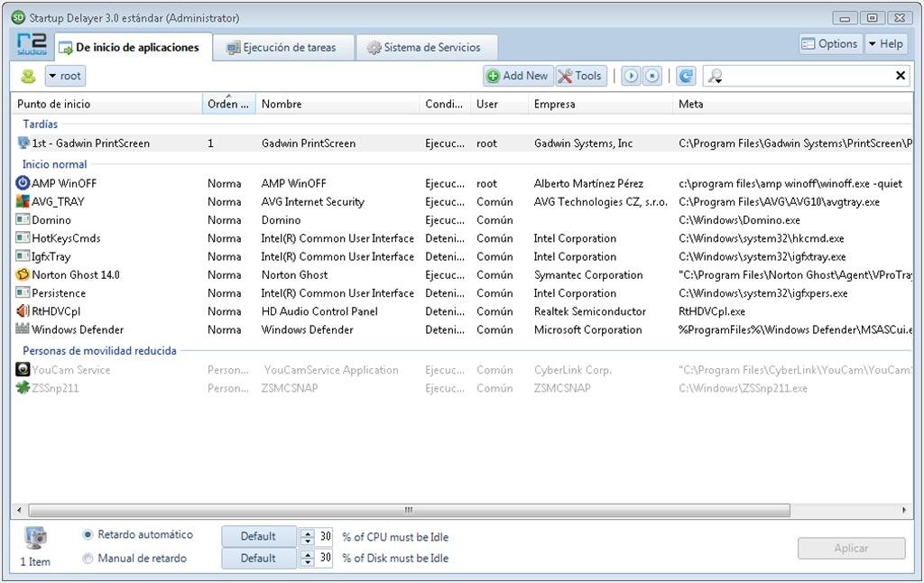Click the YouCam Service camera icon
Image resolution: width=924 pixels, height=583 pixels.
coord(23,369)
